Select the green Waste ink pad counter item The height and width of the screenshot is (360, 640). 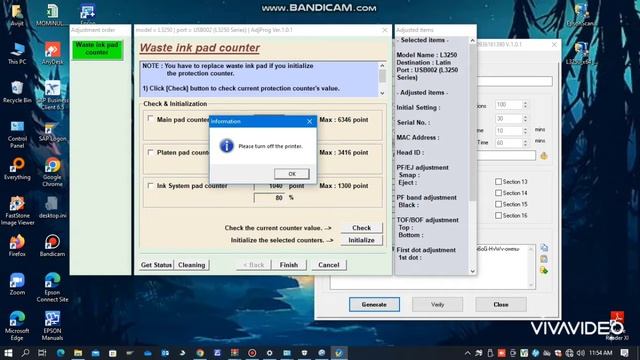click(97, 49)
